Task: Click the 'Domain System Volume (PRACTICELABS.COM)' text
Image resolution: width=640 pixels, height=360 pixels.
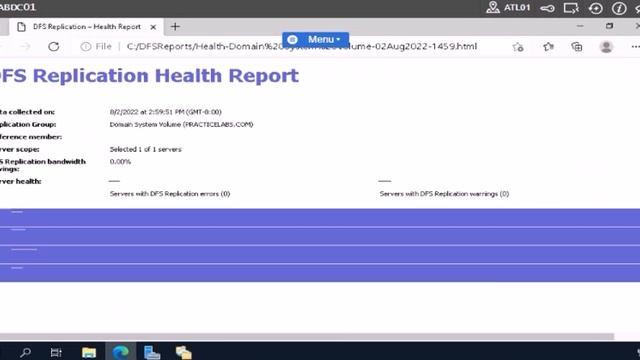Action: point(181,124)
